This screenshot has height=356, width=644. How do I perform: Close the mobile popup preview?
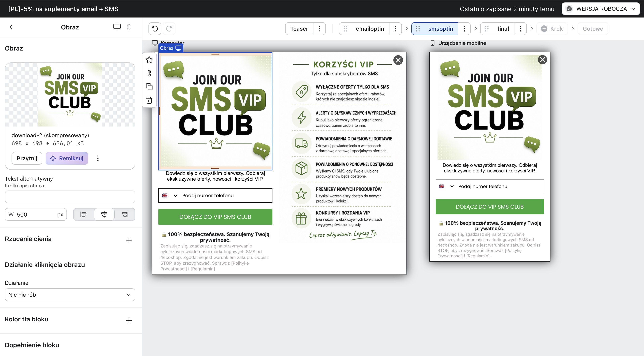pyautogui.click(x=542, y=60)
